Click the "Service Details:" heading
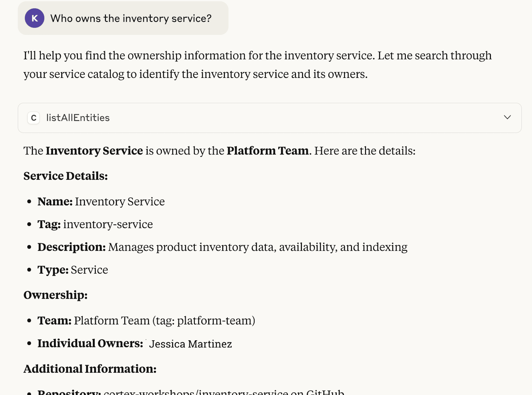The width and height of the screenshot is (532, 395). pyautogui.click(x=66, y=176)
